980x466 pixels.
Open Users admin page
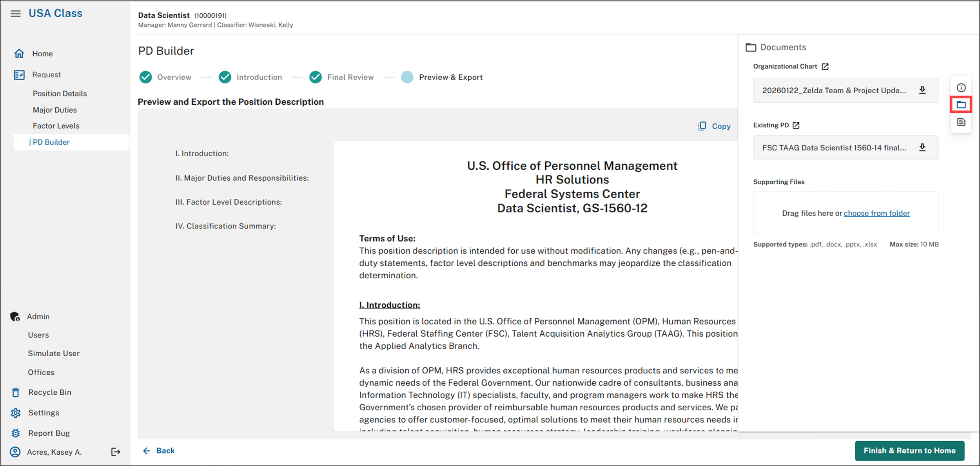[38, 335]
